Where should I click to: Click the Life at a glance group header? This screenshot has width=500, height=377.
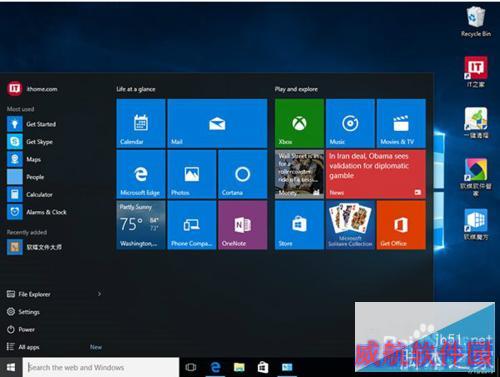(x=136, y=89)
